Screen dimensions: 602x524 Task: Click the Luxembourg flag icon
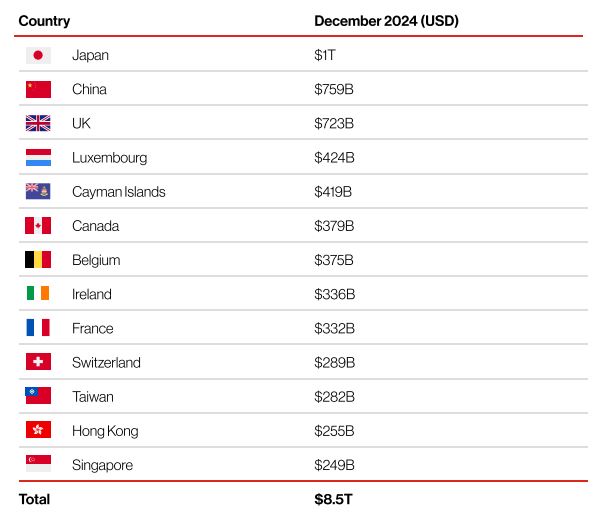[38, 158]
